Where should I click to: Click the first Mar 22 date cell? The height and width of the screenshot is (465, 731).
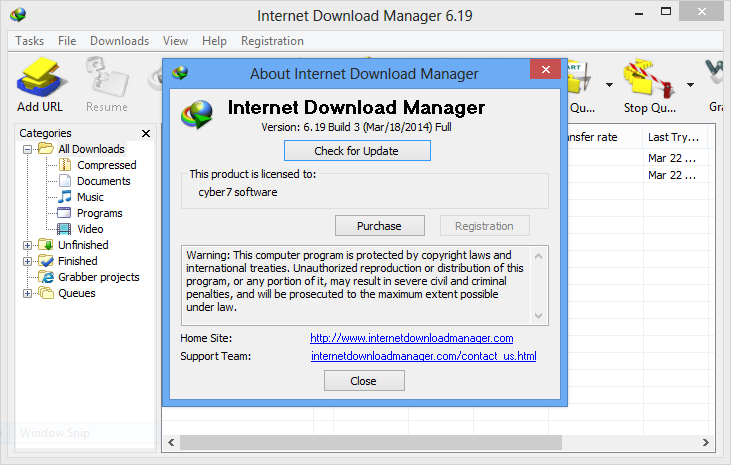pos(671,158)
